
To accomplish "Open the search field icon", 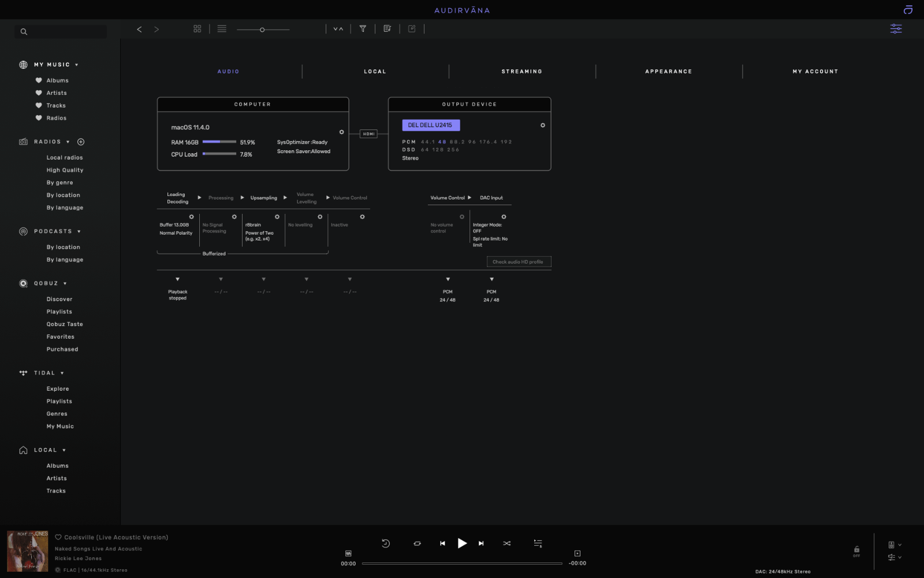I will [24, 32].
